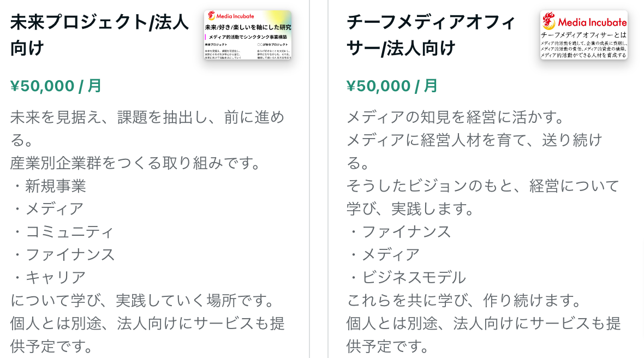This screenshot has width=644, height=358.
Task: Click the Media Incubate rooster logo in left thumbnail
Action: pyautogui.click(x=212, y=16)
